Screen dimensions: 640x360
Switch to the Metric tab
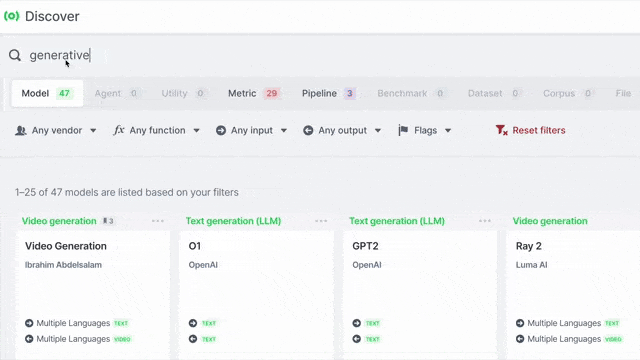coord(253,93)
